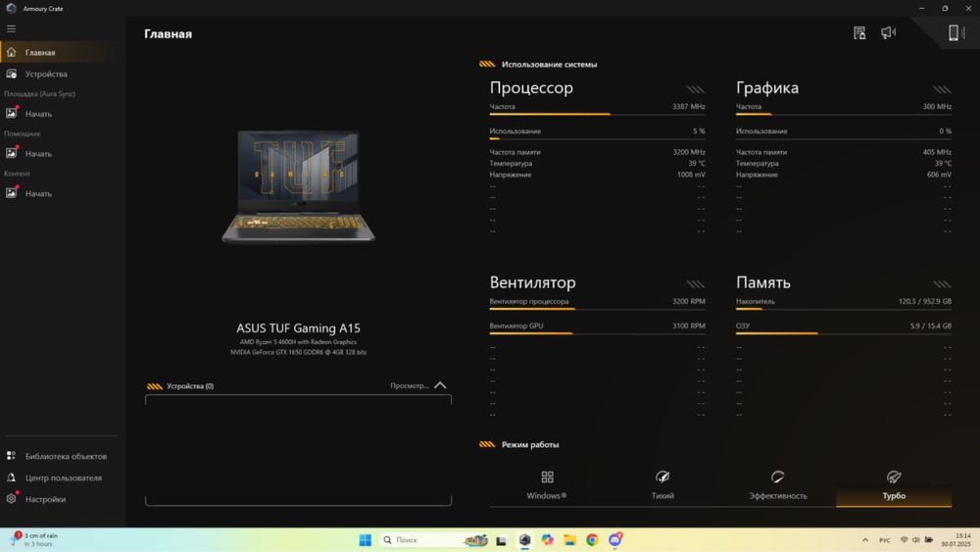Click the ASUS TUF laptop image
The image size is (980, 552).
coord(298,185)
